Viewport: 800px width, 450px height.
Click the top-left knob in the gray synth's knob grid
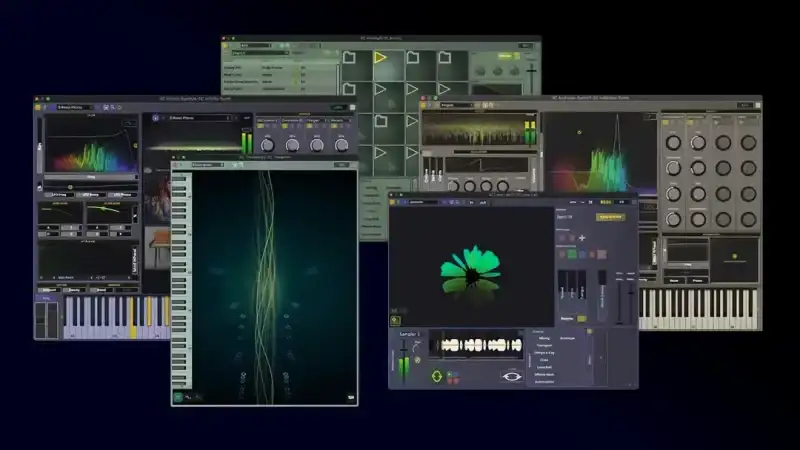tap(673, 143)
